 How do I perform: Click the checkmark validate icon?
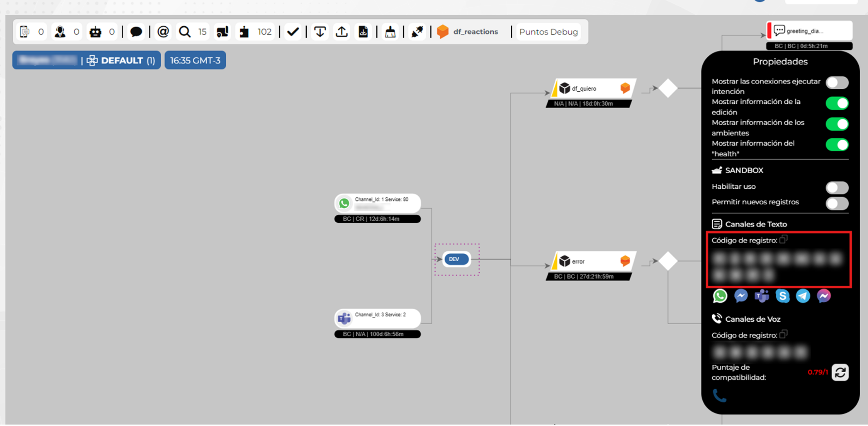(293, 32)
